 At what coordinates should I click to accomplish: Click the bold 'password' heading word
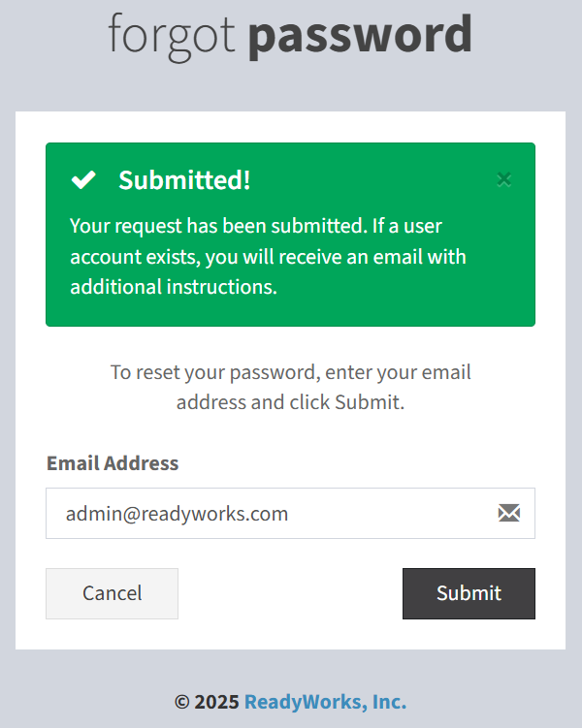tap(360, 36)
